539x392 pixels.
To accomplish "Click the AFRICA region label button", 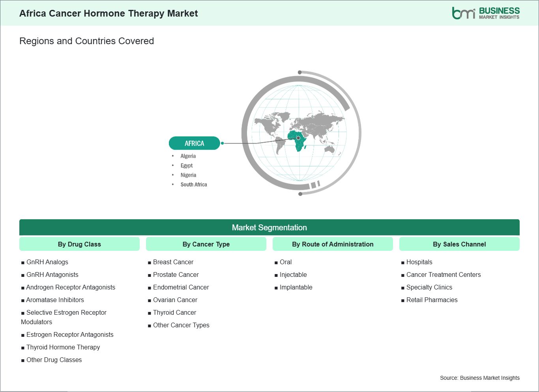I will coord(194,143).
